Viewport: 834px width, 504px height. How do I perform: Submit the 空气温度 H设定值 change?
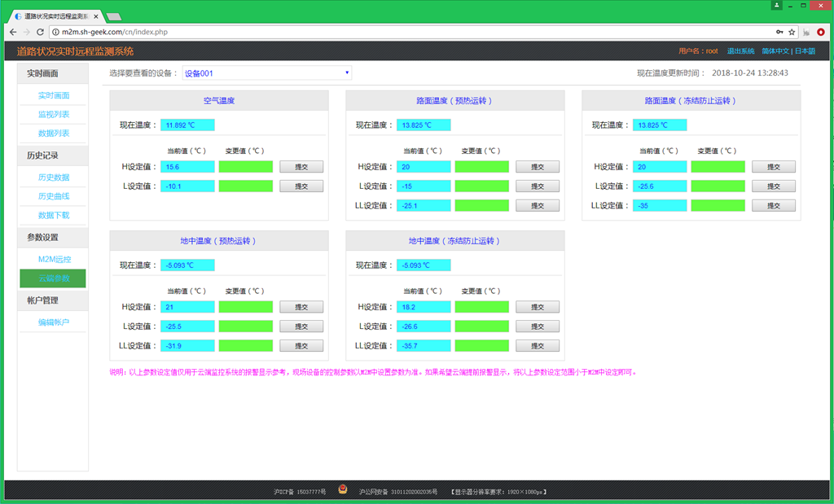pos(301,166)
